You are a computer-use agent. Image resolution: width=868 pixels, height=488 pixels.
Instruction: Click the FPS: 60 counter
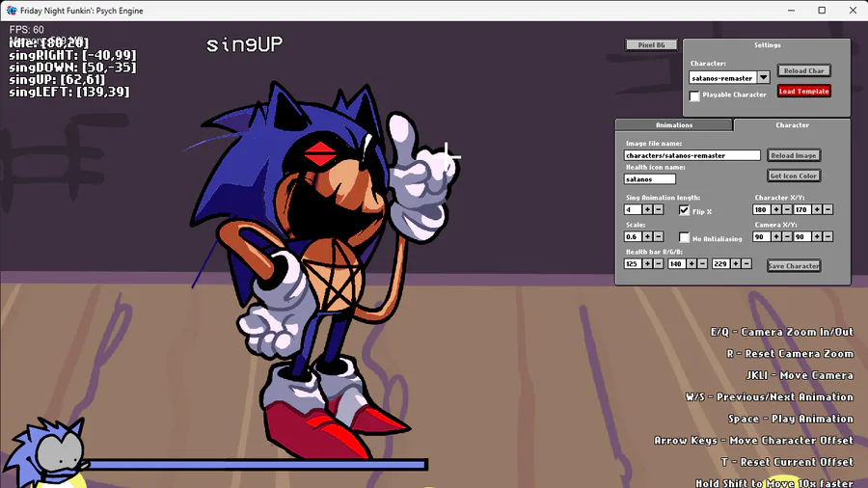tap(27, 30)
